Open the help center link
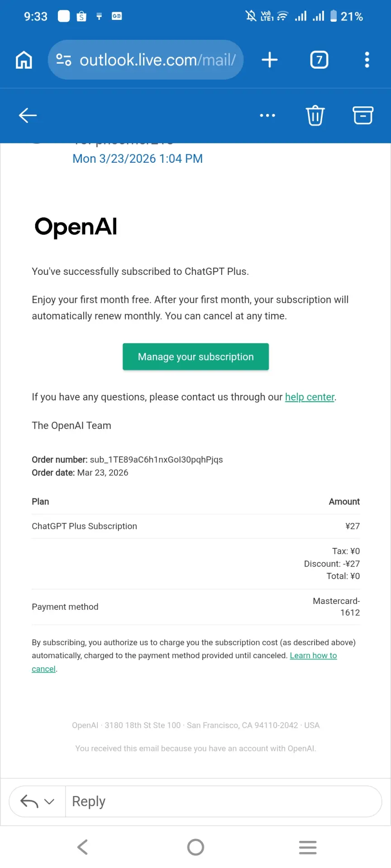 pyautogui.click(x=310, y=397)
